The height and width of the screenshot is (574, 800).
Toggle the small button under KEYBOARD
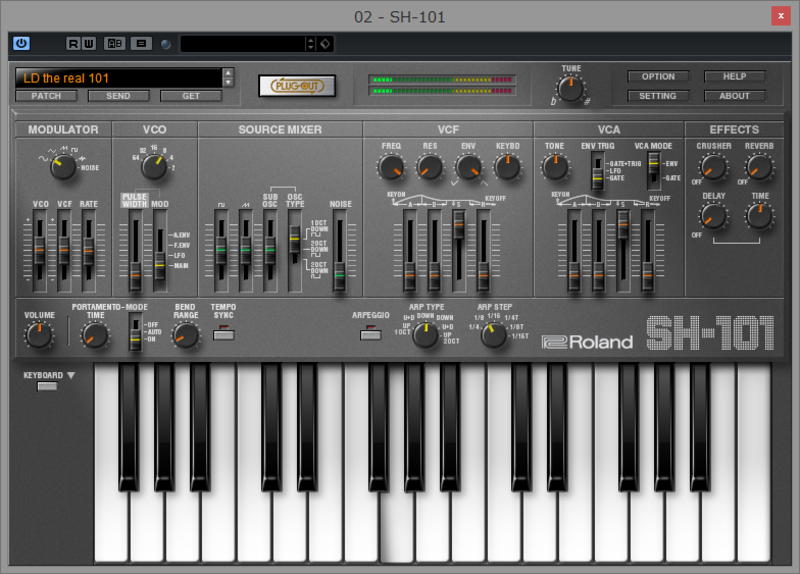(x=47, y=386)
